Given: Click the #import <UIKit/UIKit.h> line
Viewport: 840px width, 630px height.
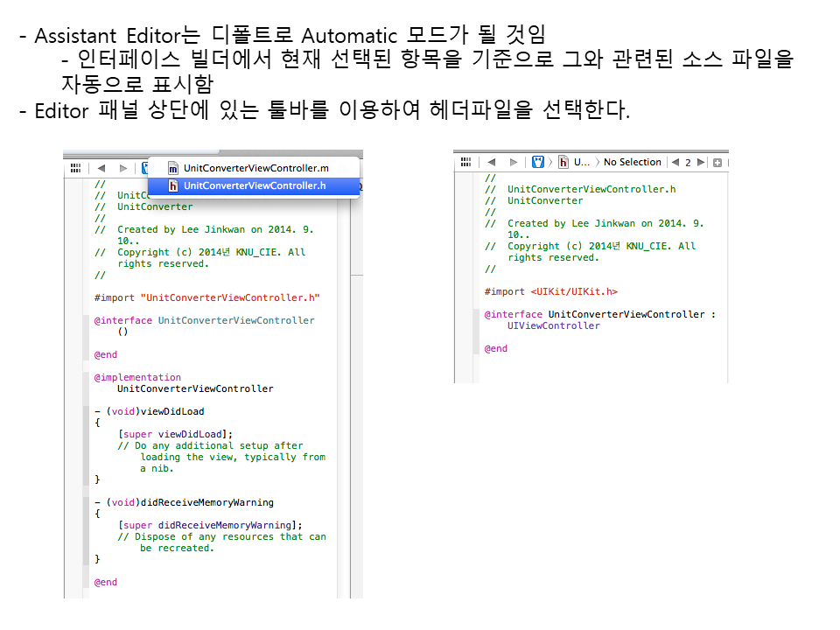Looking at the screenshot, I should click(551, 292).
